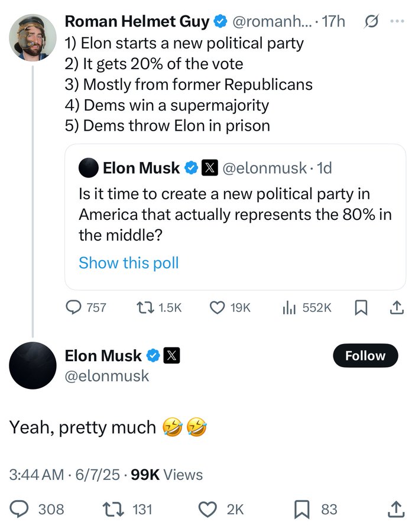The image size is (415, 532).
Task: Open the three-dot more menu on top post
Action: coord(397,22)
